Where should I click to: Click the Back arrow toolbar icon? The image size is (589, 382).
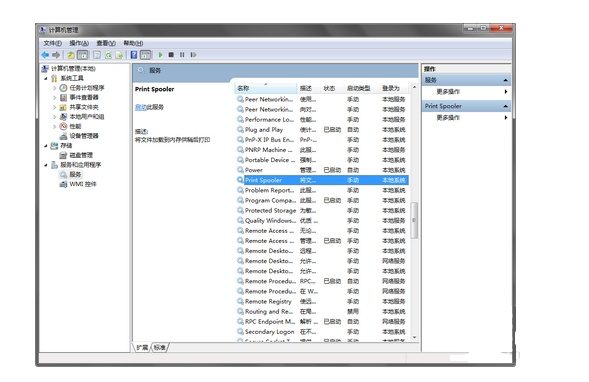(x=45, y=55)
